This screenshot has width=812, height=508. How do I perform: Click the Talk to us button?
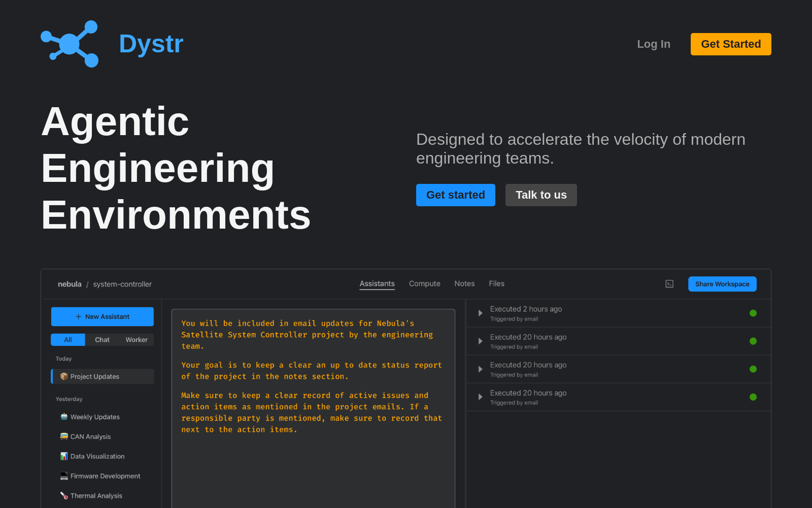click(541, 195)
